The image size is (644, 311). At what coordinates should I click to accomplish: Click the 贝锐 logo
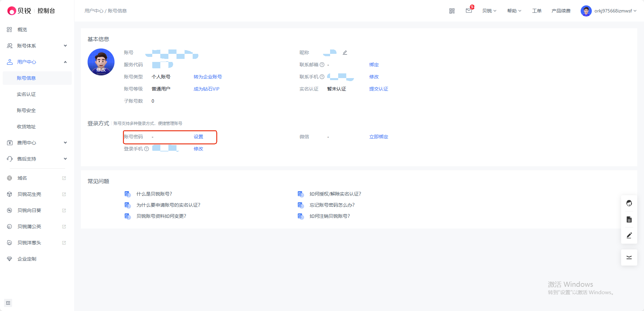coord(19,11)
